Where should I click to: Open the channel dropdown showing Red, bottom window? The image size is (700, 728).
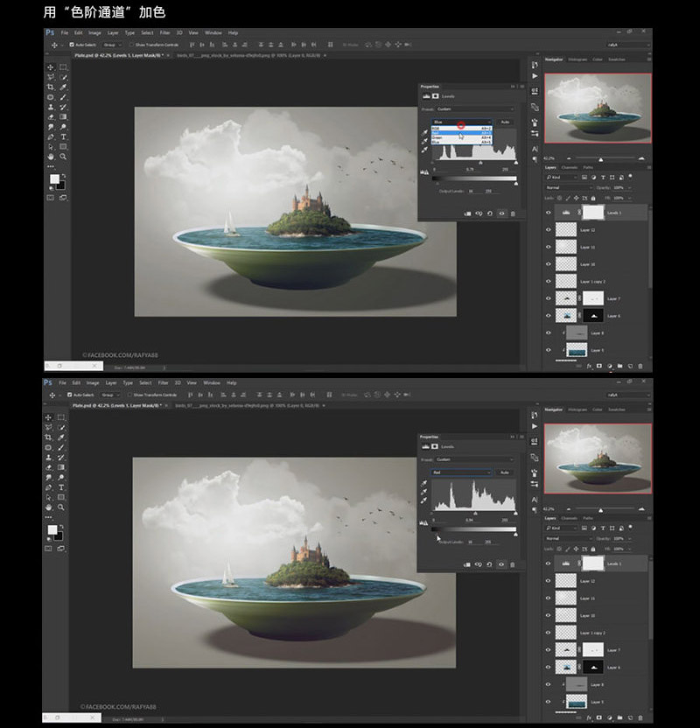(x=461, y=472)
